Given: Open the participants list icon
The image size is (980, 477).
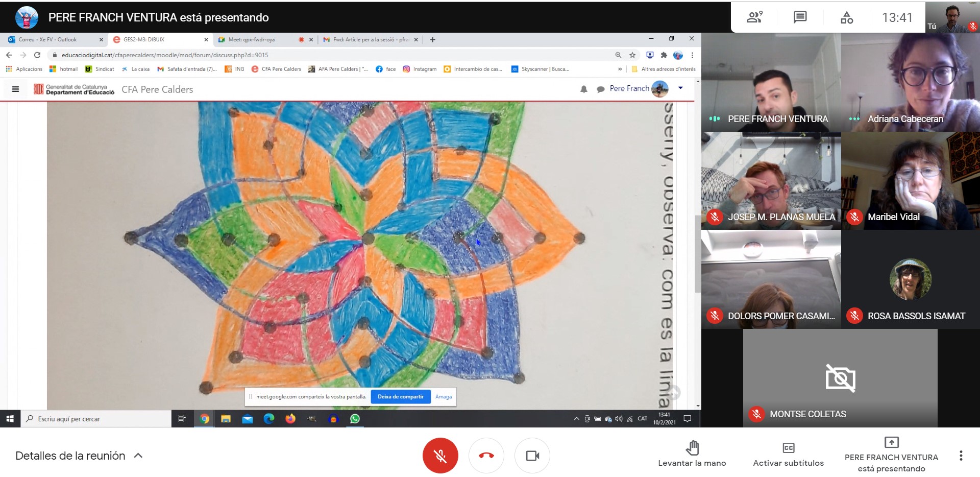Looking at the screenshot, I should click(x=754, y=17).
